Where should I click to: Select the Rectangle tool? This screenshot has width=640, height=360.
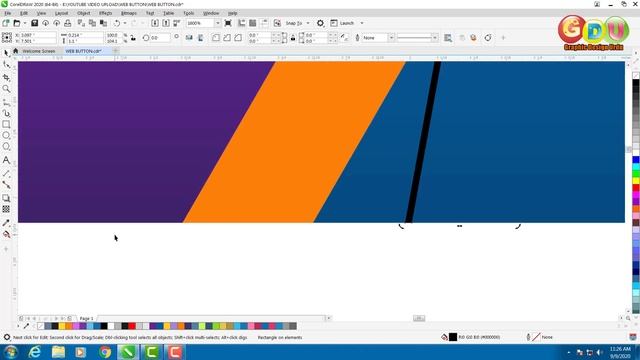[6, 124]
